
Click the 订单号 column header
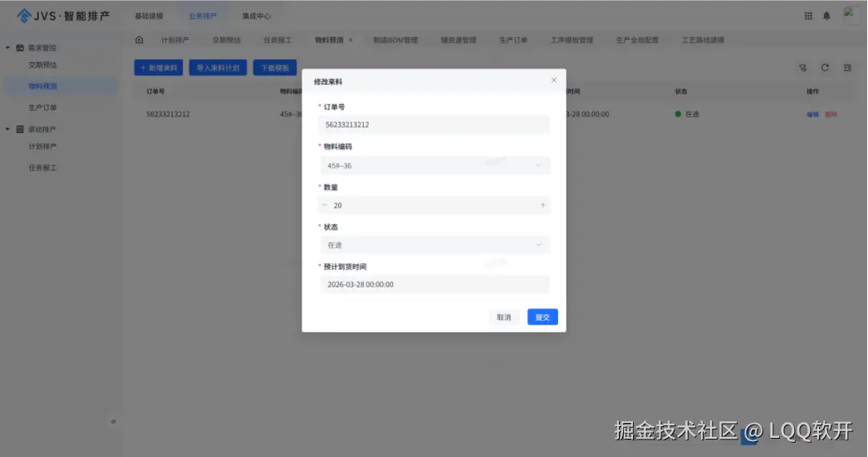pyautogui.click(x=155, y=91)
